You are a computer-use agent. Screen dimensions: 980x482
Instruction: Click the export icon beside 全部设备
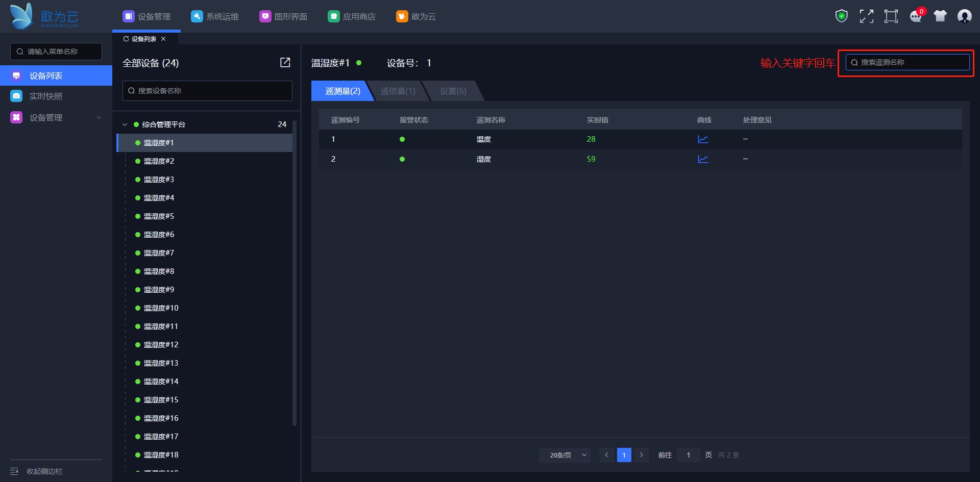click(285, 63)
